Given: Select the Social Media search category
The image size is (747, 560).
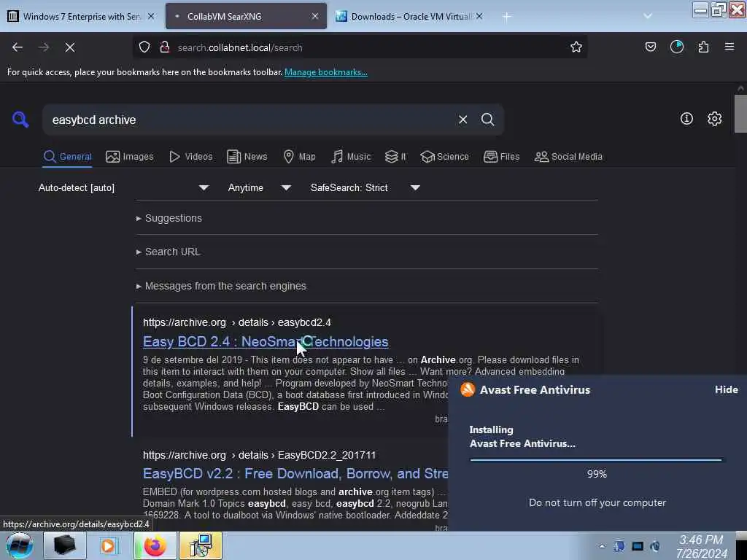Looking at the screenshot, I should pos(568,157).
